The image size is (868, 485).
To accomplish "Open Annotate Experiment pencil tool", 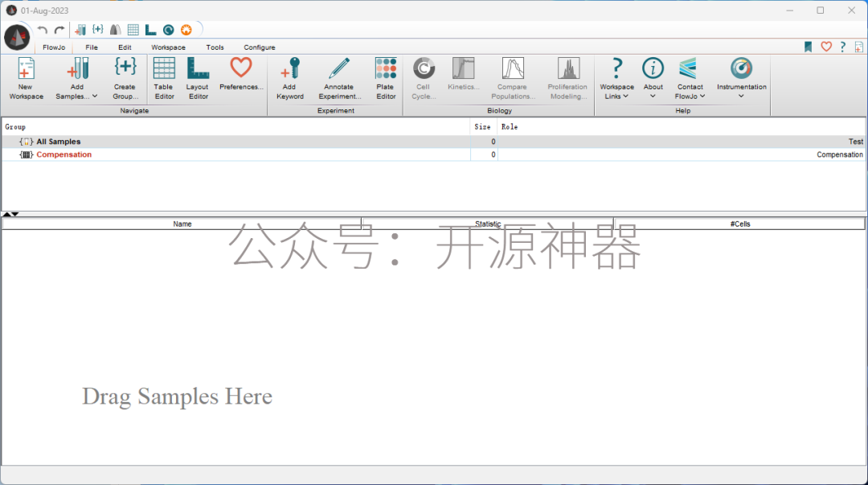I will point(339,79).
